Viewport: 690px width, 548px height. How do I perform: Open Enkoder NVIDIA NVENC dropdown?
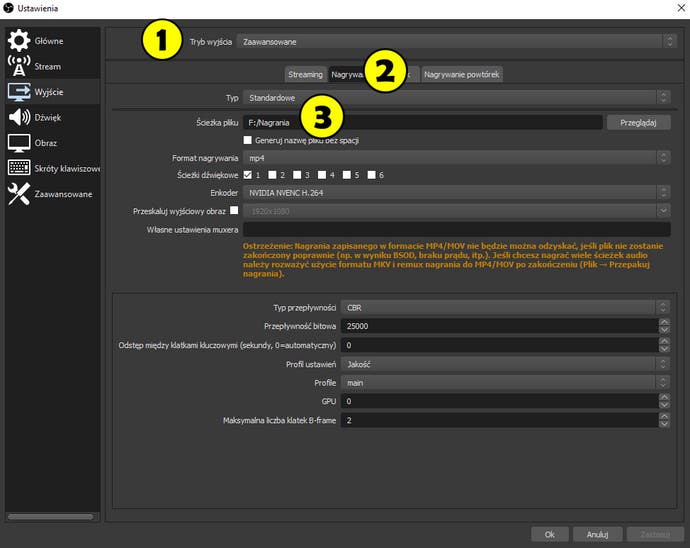(x=457, y=192)
